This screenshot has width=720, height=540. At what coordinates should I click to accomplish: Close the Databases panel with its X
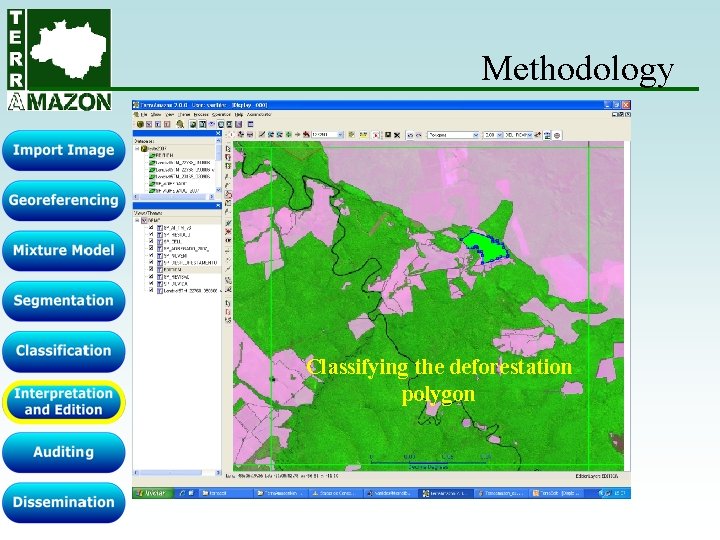click(218, 133)
